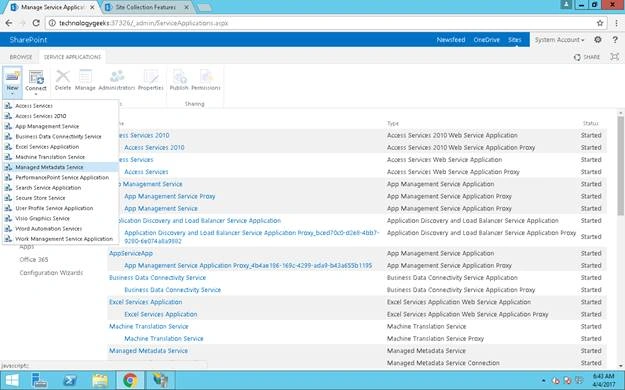Switch to the Browse ribbon tab
This screenshot has height=390, width=625.
21,57
